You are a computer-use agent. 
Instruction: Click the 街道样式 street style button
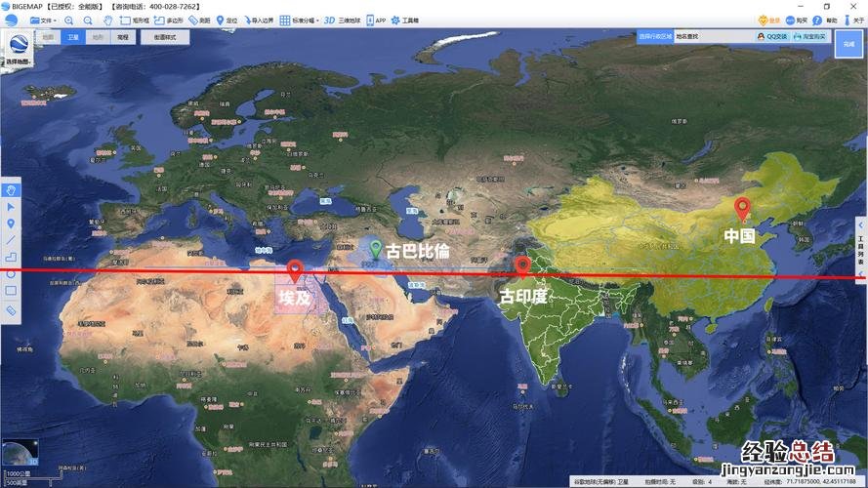(165, 37)
